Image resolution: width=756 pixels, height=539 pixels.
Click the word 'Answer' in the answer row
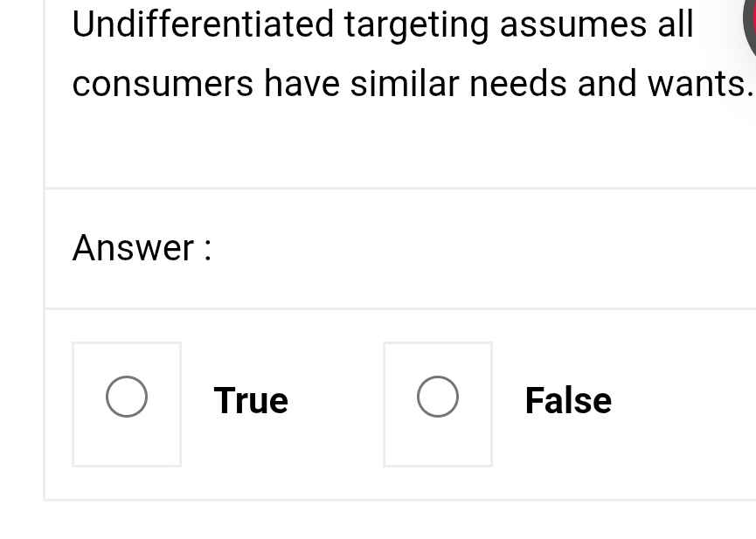[133, 248]
